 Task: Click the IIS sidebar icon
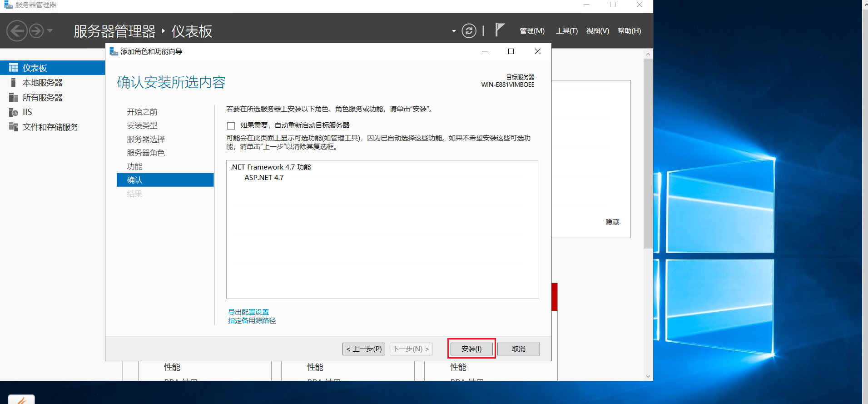tap(14, 112)
